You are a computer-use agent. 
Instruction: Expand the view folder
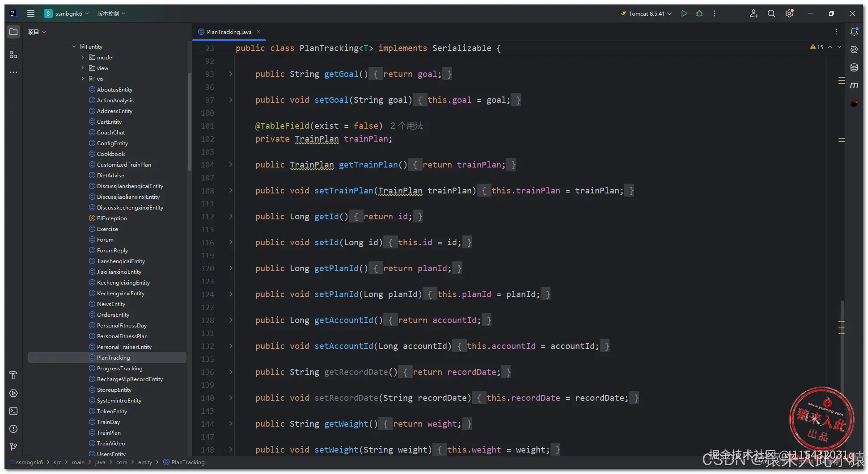point(83,68)
